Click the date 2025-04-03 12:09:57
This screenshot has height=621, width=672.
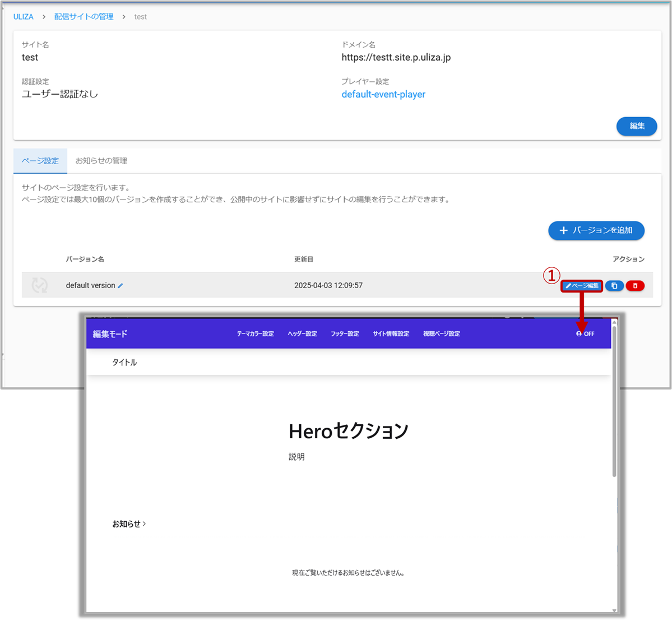point(328,285)
